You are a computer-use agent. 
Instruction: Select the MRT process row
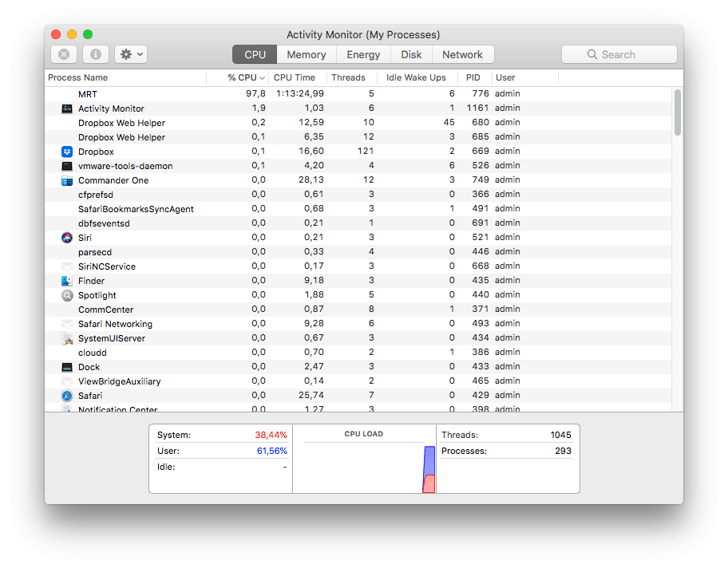[x=358, y=94]
